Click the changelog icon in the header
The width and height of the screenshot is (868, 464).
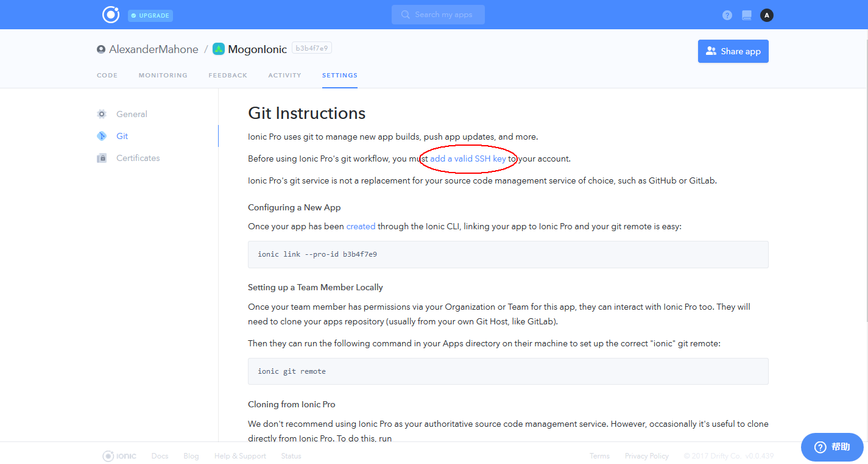pyautogui.click(x=746, y=15)
